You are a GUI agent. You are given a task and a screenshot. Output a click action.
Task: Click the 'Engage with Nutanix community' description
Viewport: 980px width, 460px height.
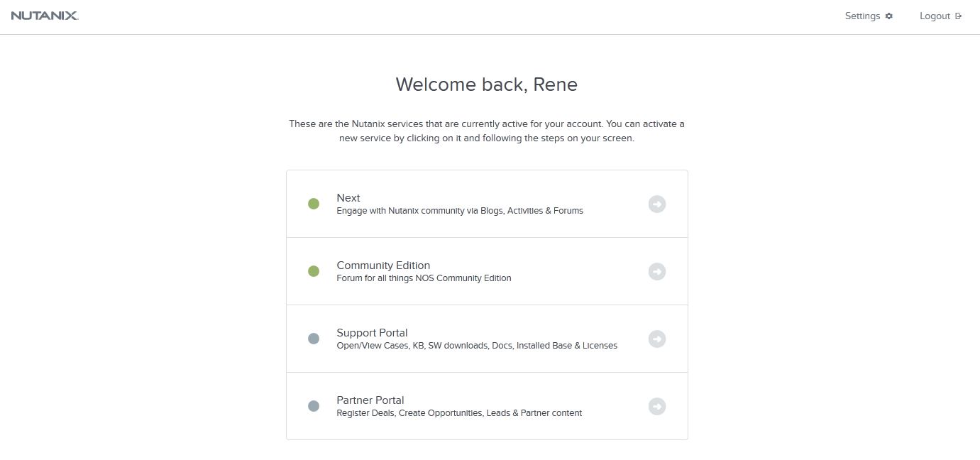coord(460,211)
